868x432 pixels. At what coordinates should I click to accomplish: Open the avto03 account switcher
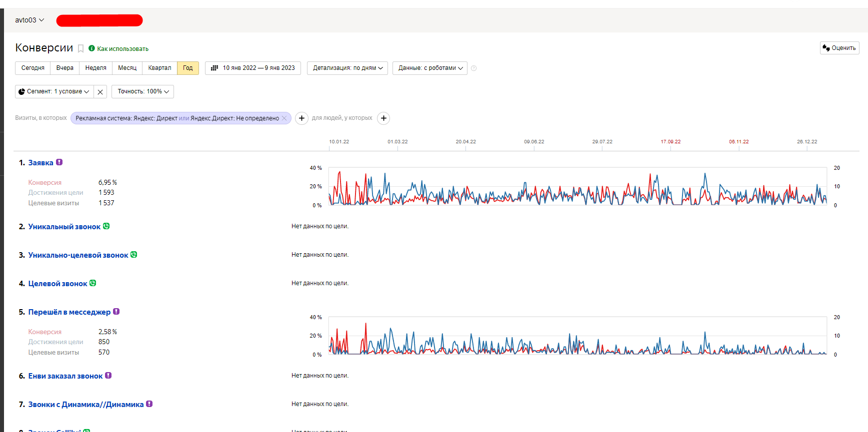[x=29, y=20]
